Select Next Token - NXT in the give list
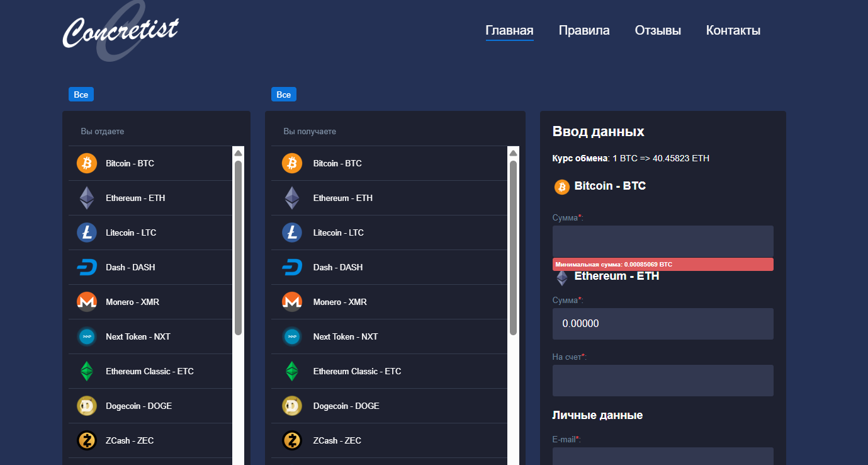Screen dimensions: 868x465 [x=138, y=336]
